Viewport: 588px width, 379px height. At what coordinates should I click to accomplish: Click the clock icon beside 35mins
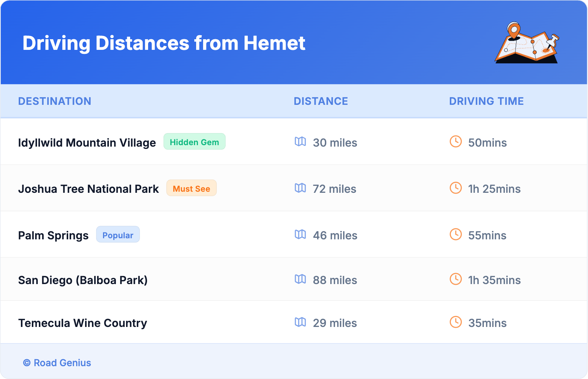[x=456, y=323]
